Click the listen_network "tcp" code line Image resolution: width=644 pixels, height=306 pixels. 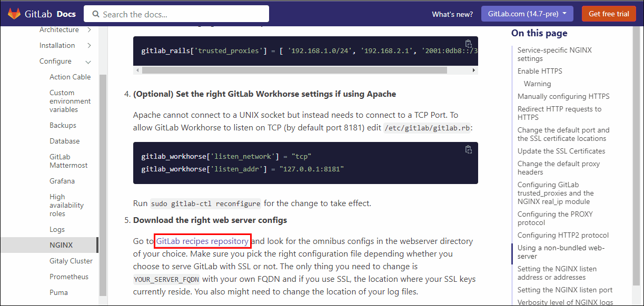tap(226, 157)
